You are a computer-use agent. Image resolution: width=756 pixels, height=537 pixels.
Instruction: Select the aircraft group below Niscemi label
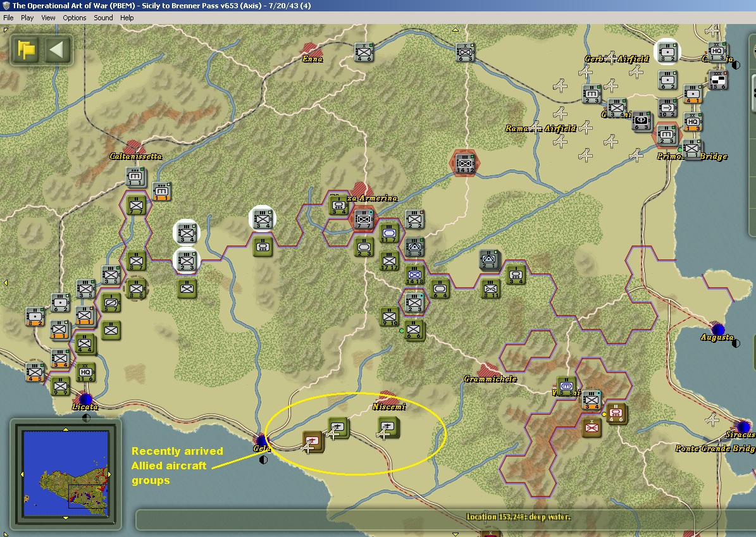[388, 428]
